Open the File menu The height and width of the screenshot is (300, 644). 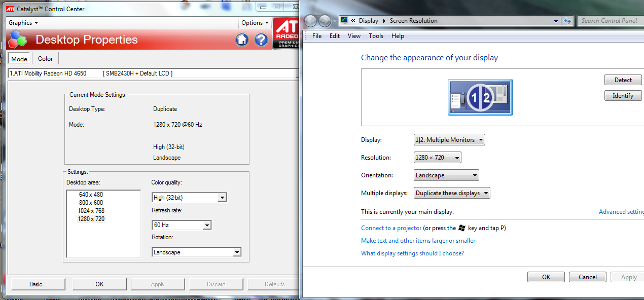[317, 36]
